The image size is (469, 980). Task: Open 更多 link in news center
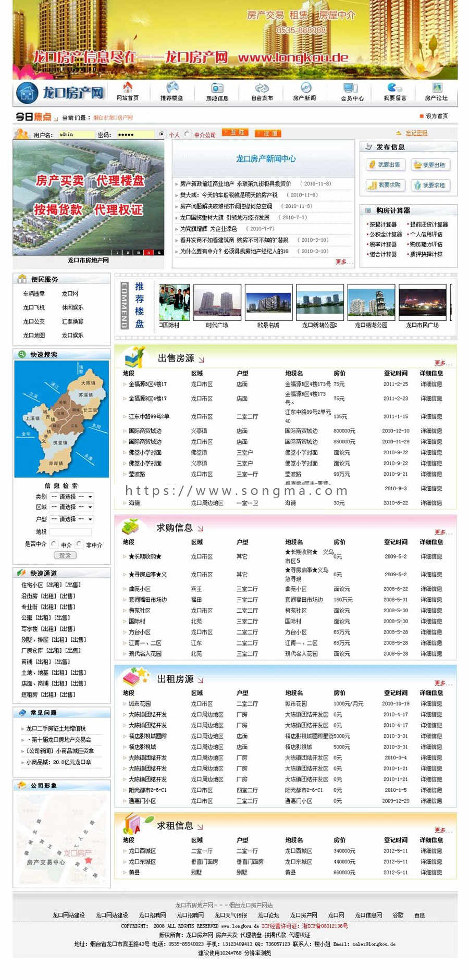click(x=342, y=262)
